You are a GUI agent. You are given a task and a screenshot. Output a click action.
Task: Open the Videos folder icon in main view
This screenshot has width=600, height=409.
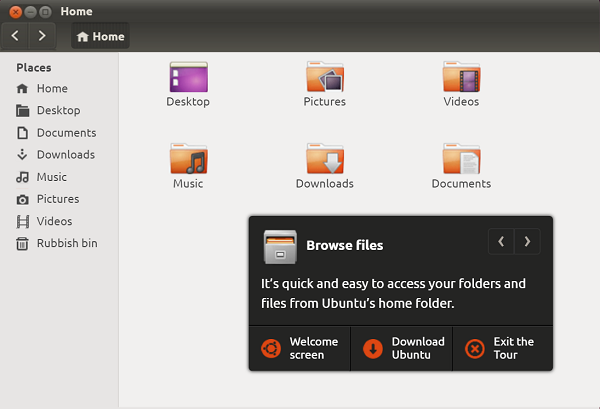(x=461, y=77)
